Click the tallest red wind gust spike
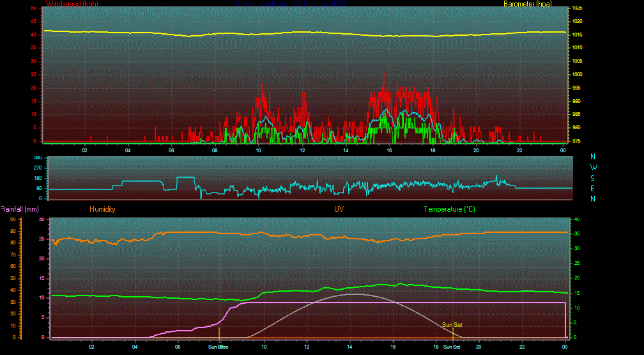Image resolution: width=644 pixels, height=355 pixels. tap(383, 74)
